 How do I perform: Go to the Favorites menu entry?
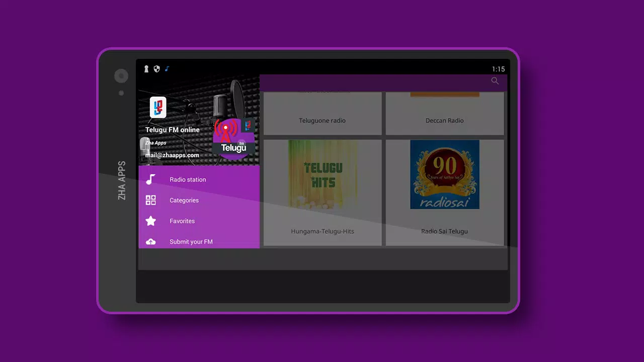pos(199,221)
